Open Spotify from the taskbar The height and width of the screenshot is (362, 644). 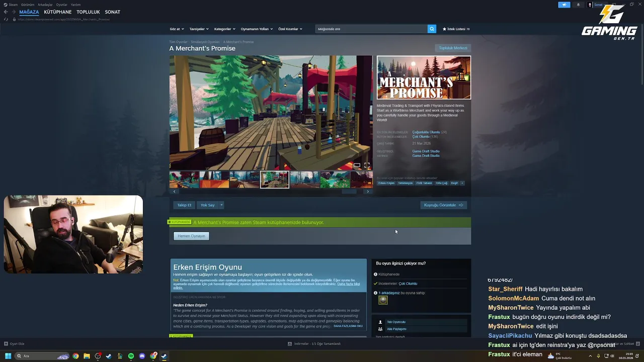tap(131, 356)
